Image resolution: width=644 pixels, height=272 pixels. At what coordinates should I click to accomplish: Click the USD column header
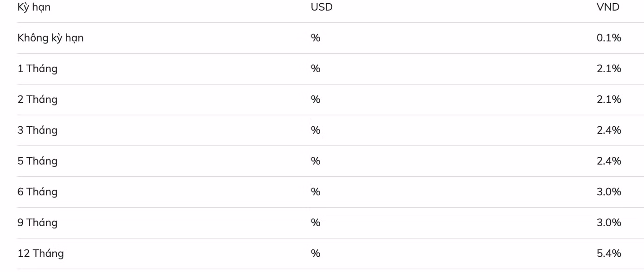322,7
